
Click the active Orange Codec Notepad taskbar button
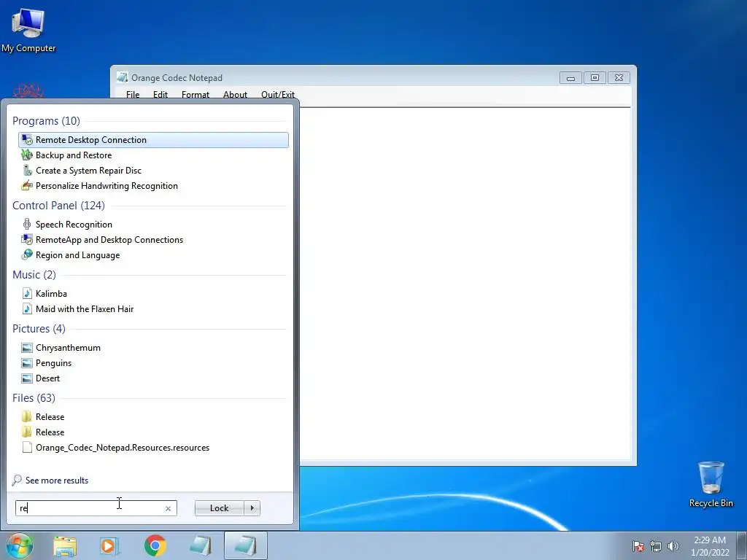245,545
